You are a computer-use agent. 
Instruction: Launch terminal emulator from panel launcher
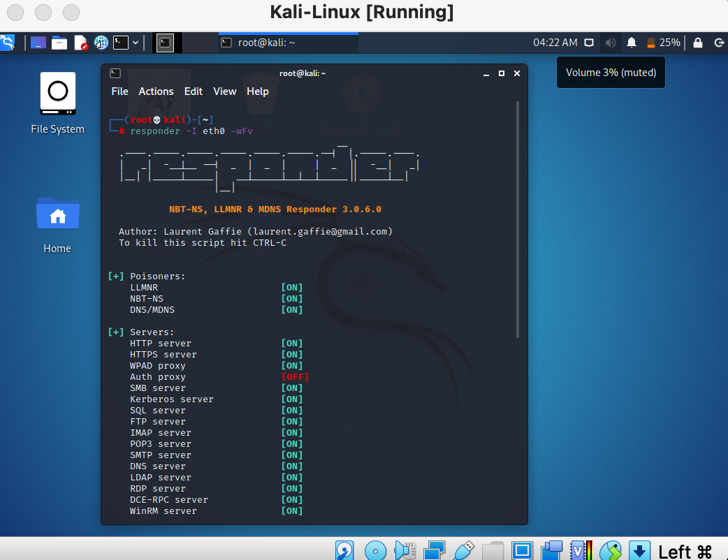[121, 43]
